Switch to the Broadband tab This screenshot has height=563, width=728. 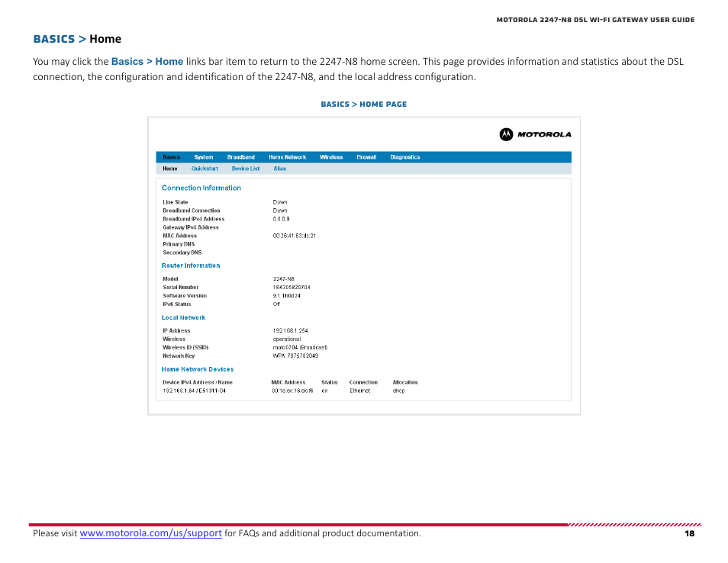point(241,157)
